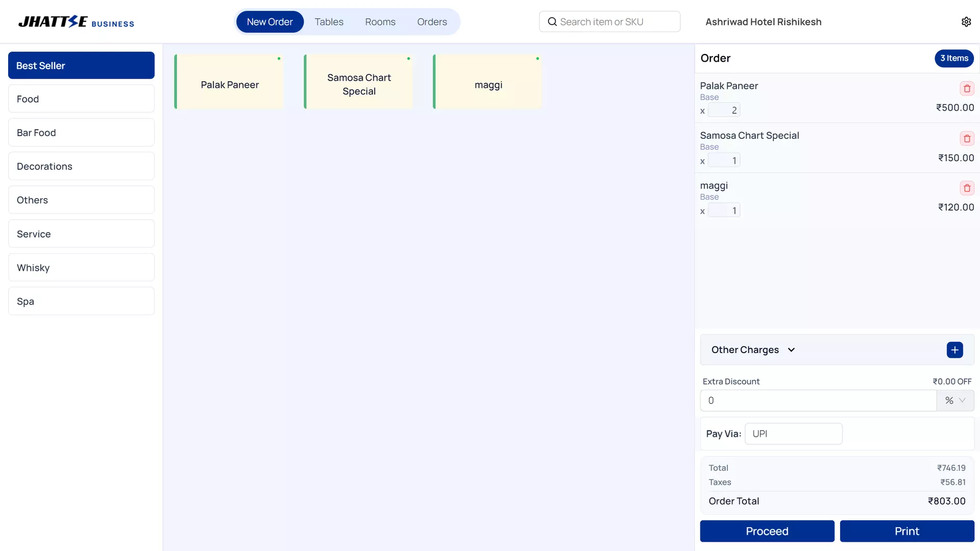Add Palak Paneer item card to order
The image size is (980, 551).
(x=229, y=82)
